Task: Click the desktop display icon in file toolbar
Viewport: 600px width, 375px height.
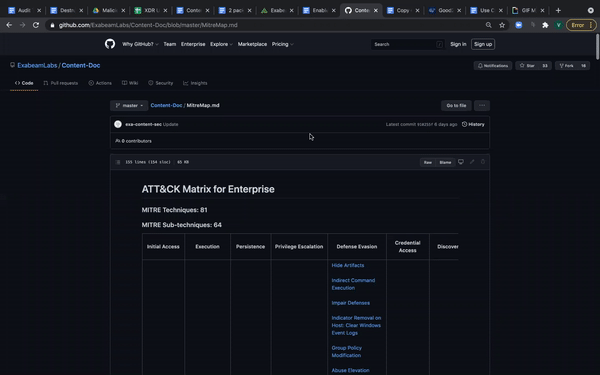Action: click(461, 162)
